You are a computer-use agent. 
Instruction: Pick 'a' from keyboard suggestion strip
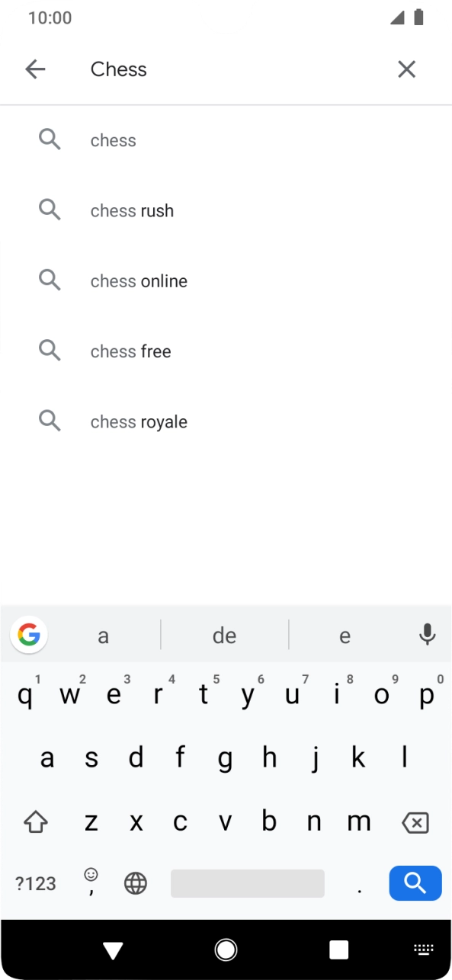point(103,634)
